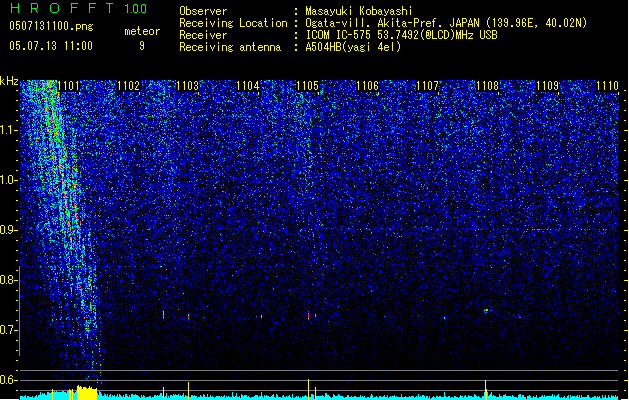The width and height of the screenshot is (629, 400).
Task: Click time marker 1110 on spectrogram
Action: click(607, 86)
